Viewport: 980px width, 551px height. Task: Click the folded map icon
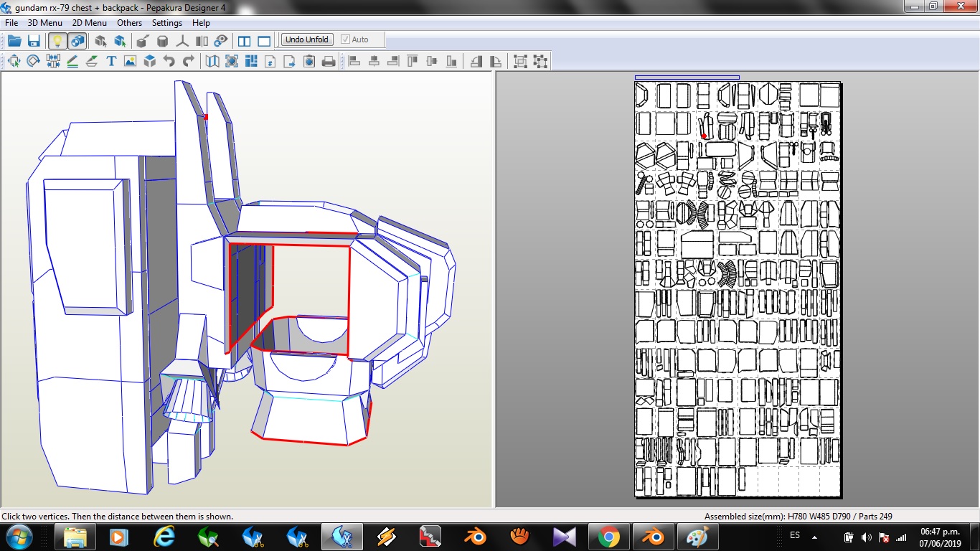coord(212,61)
